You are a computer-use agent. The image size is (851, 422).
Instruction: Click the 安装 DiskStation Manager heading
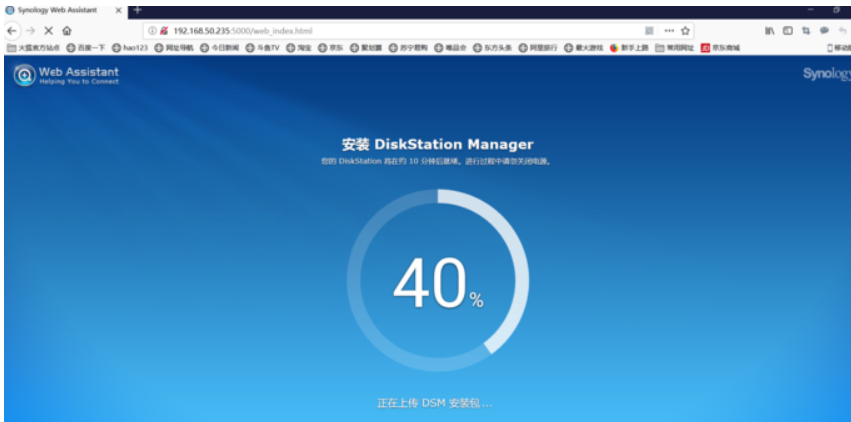point(437,145)
